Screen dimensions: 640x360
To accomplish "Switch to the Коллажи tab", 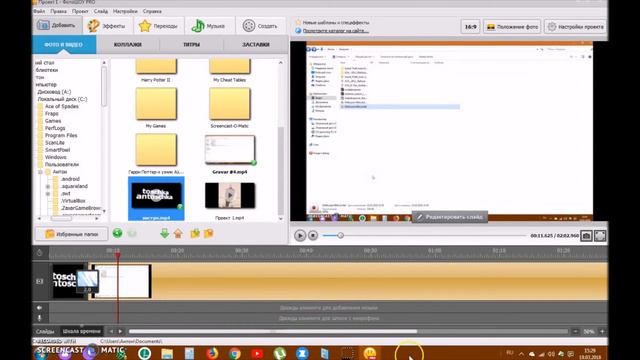I will pyautogui.click(x=128, y=44).
